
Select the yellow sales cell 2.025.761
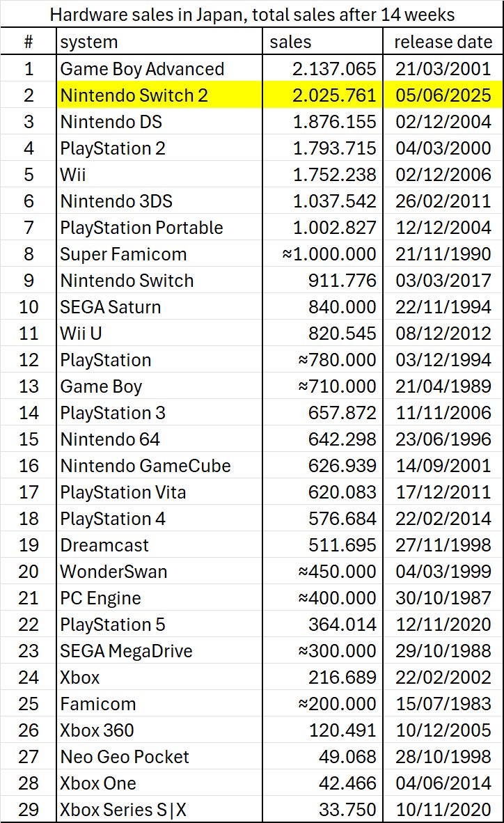tap(322, 95)
